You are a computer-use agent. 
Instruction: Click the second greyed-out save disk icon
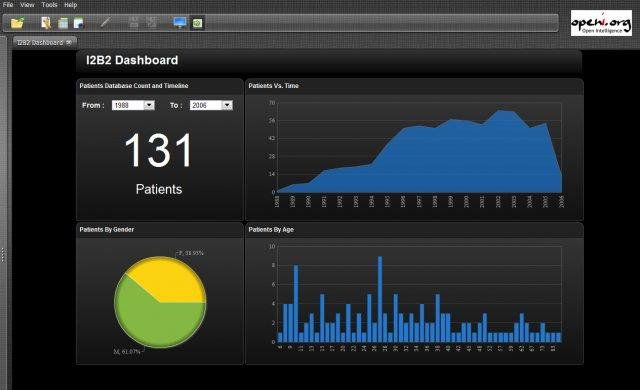pyautogui.click(x=151, y=22)
